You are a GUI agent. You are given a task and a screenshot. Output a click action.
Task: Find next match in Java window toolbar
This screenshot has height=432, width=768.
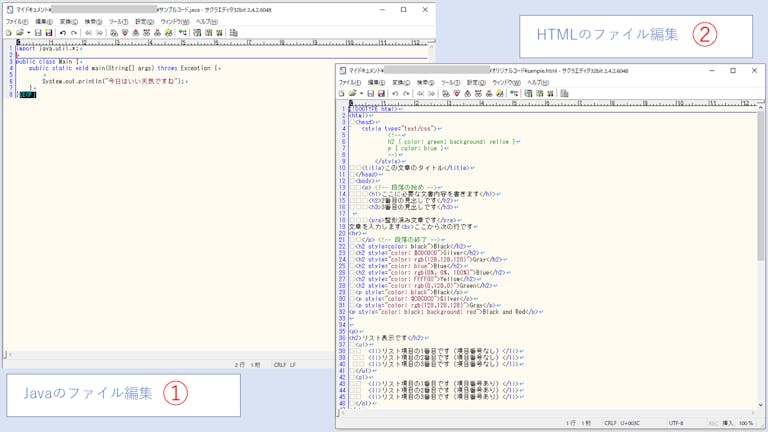pyautogui.click(x=125, y=33)
